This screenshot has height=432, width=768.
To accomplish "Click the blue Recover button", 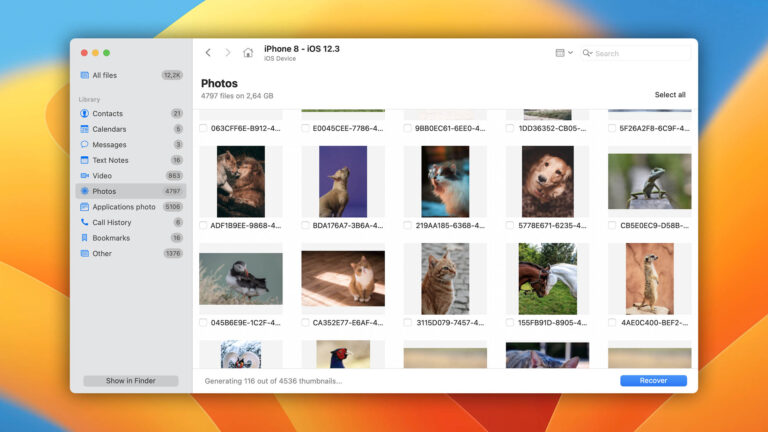I will tap(653, 381).
